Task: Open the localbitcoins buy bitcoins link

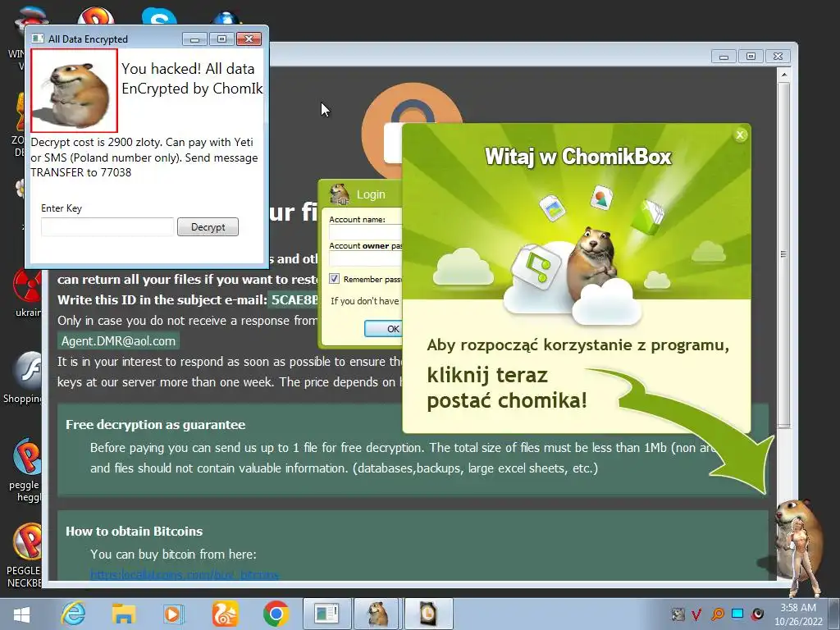Action: [x=185, y=575]
